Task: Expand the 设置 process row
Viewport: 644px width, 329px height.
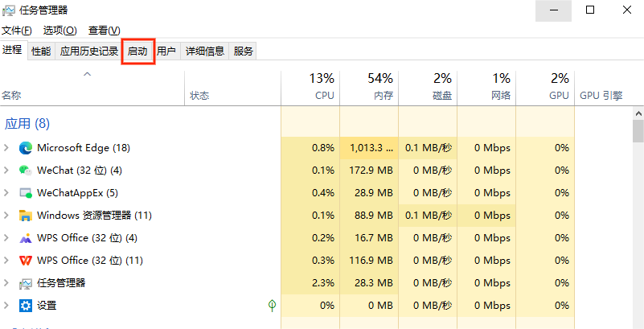Action: (6, 306)
